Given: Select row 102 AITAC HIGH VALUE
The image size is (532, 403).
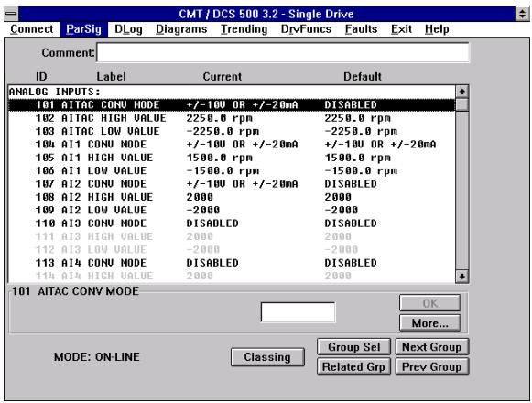Looking at the screenshot, I should (x=232, y=118).
